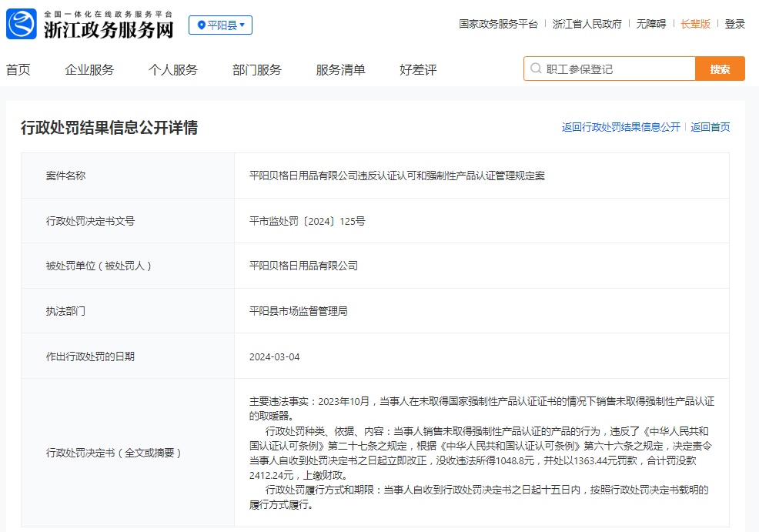The image size is (759, 532).
Task: Click the 被处罚单位（被处罚人） label
Action: [99, 266]
